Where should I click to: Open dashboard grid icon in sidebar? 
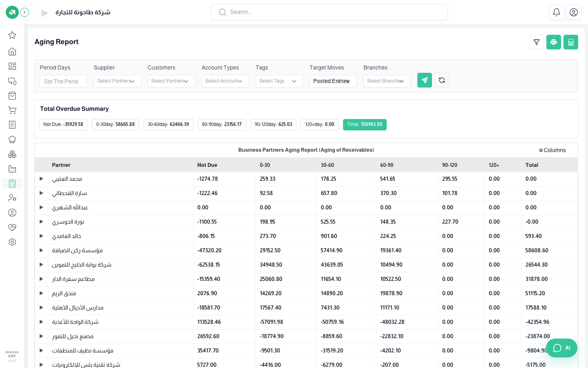coord(12,66)
